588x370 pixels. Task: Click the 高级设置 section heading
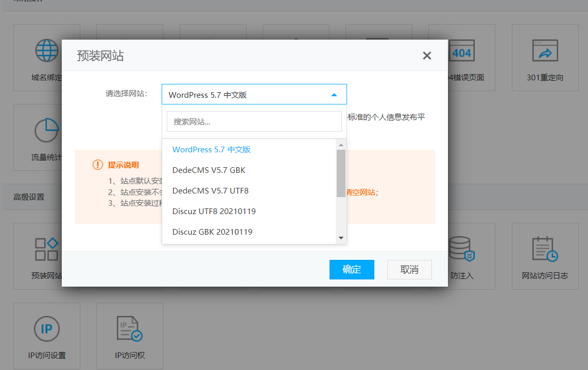(x=29, y=197)
